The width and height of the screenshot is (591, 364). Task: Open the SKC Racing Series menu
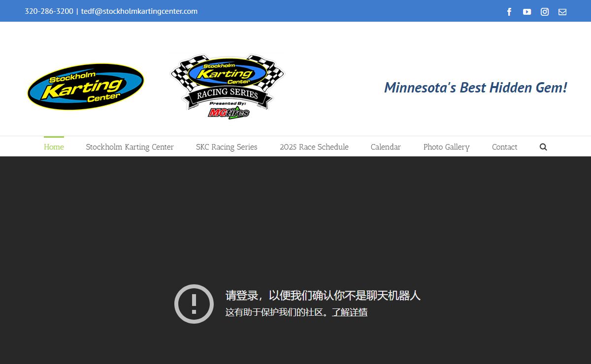(x=227, y=147)
